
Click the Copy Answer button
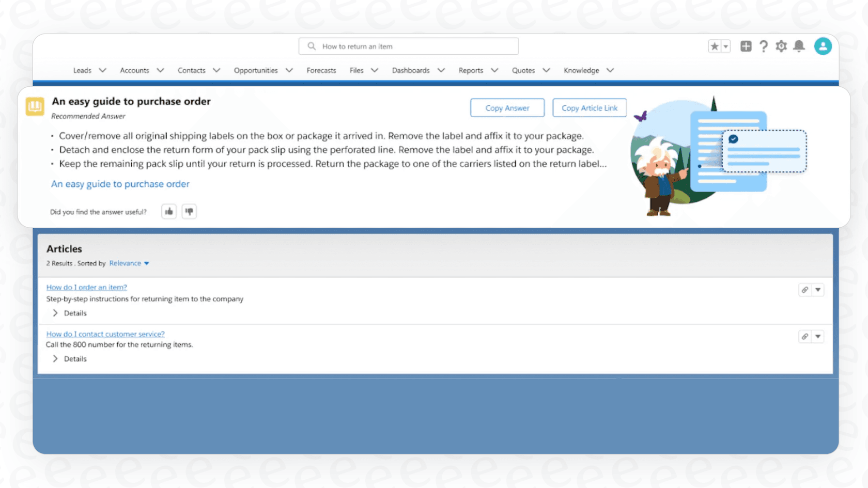point(507,107)
